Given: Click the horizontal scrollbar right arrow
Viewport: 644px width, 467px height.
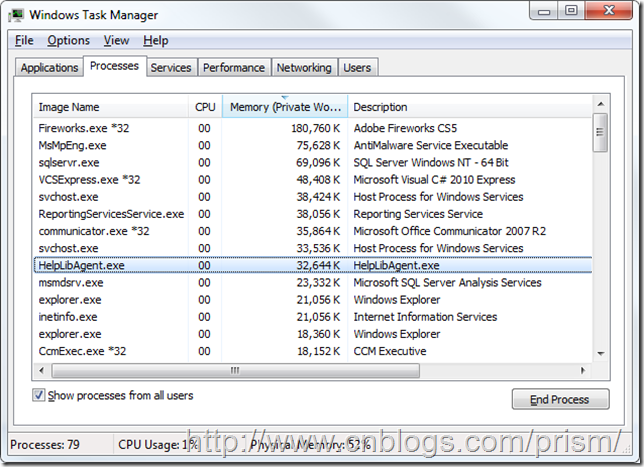Looking at the screenshot, I should [x=583, y=370].
